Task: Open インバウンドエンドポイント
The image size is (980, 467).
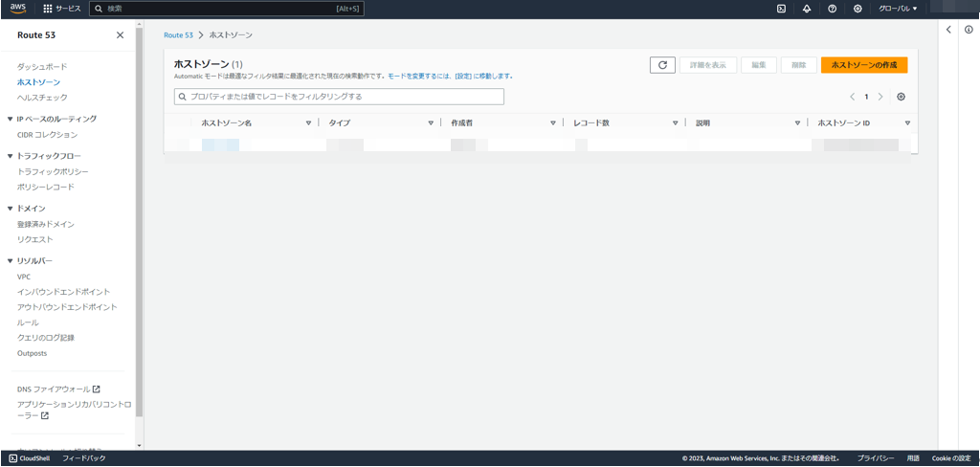Action: pos(64,292)
